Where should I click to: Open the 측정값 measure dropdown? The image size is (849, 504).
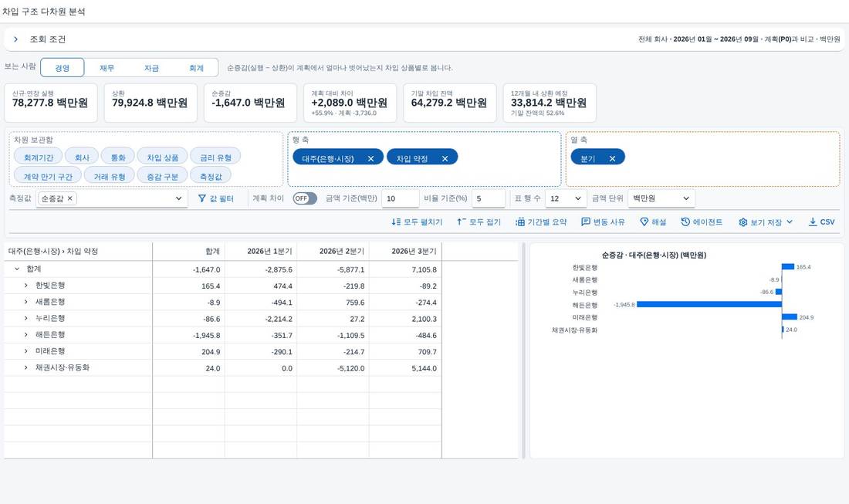pos(179,198)
